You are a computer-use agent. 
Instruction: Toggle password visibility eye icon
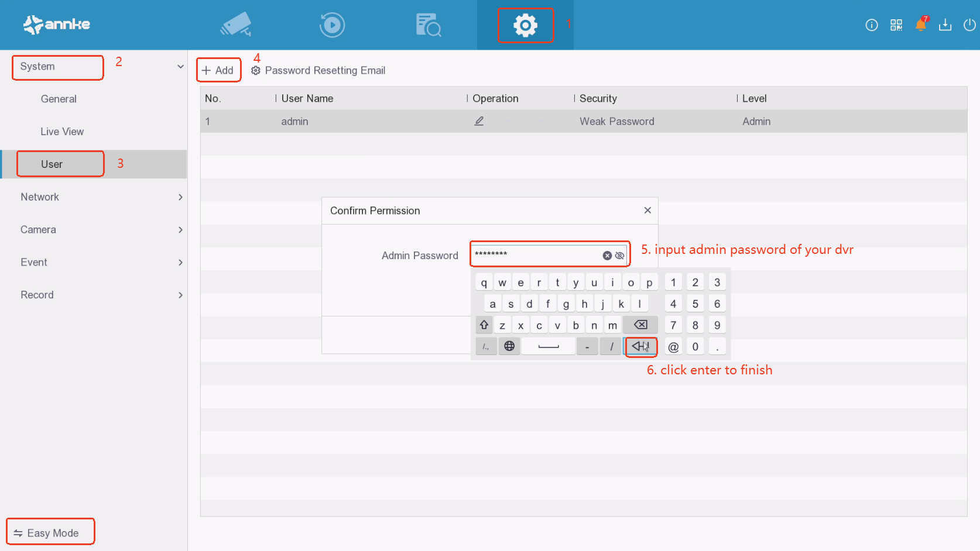(620, 256)
